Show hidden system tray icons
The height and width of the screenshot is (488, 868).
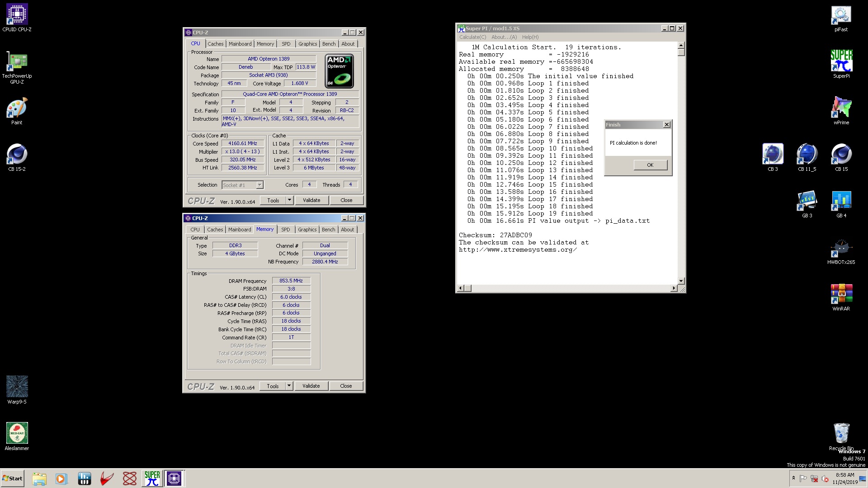pyautogui.click(x=793, y=478)
